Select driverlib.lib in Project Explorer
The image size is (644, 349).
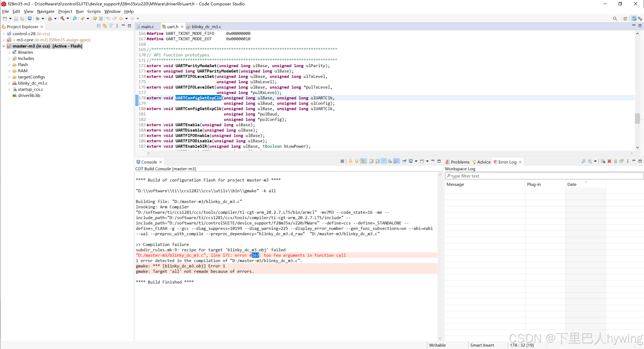(x=29, y=95)
